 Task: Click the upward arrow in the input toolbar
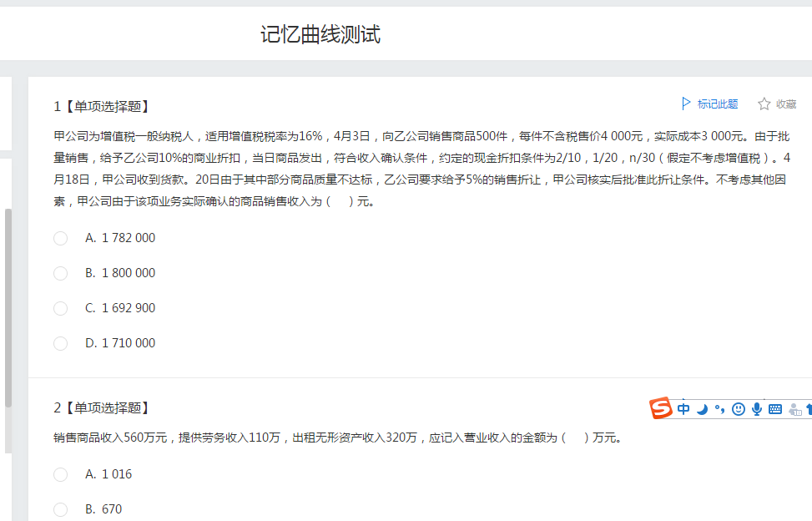tap(808, 409)
